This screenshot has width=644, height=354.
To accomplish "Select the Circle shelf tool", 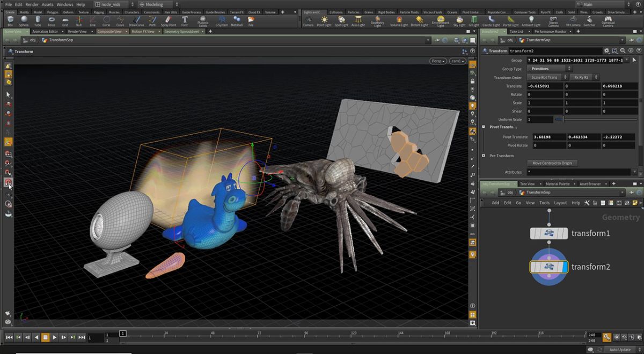I will 106,21.
